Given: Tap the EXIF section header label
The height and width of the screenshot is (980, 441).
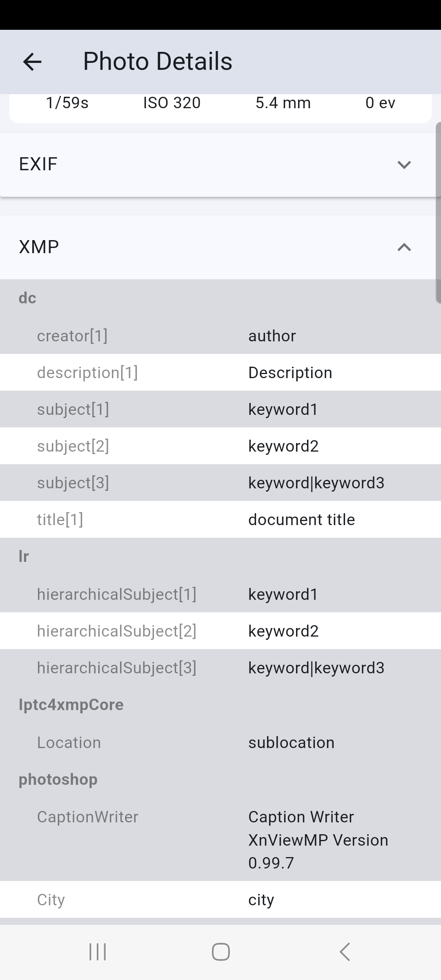Looking at the screenshot, I should coord(38,164).
